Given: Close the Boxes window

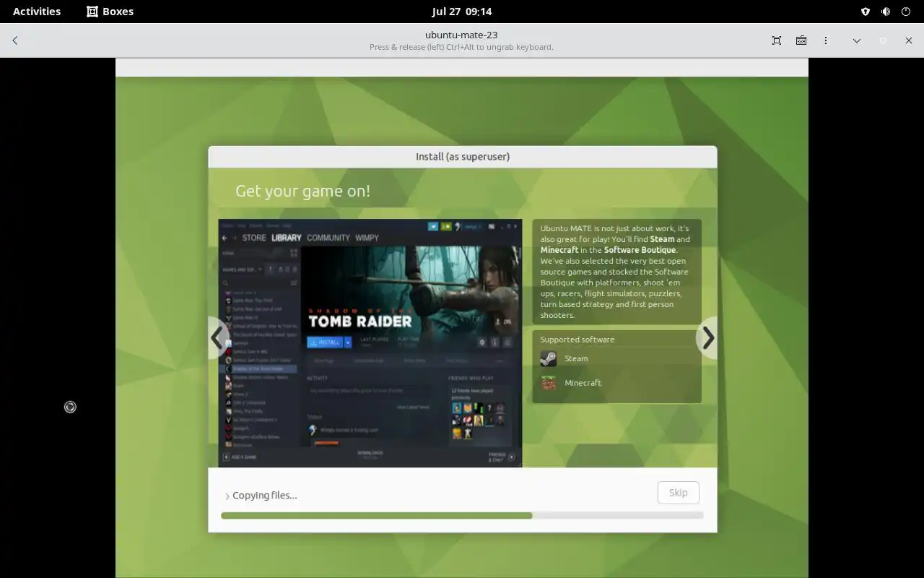Looking at the screenshot, I should (x=909, y=40).
